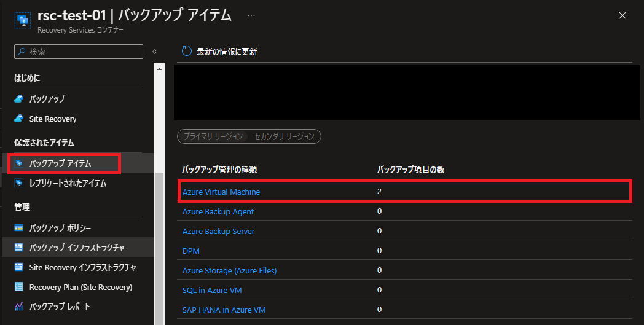
Task: Click the バックアップ レポート chart icon
Action: click(19, 307)
